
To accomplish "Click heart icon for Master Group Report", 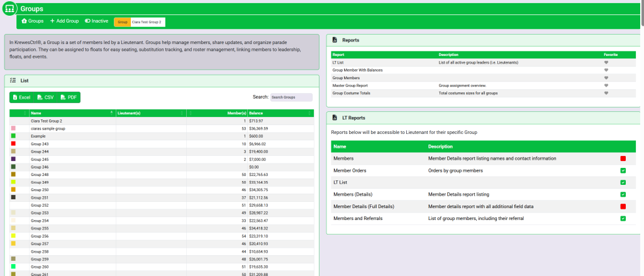I will [606, 86].
